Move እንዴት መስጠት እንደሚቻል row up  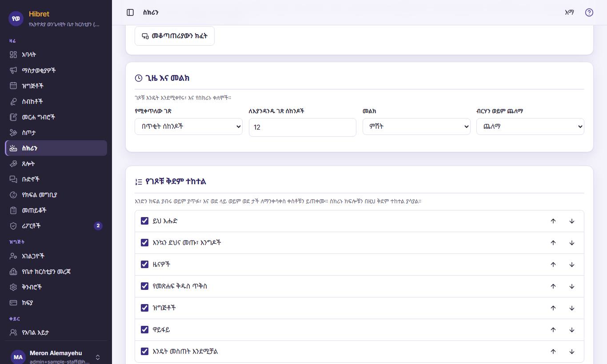point(553,352)
